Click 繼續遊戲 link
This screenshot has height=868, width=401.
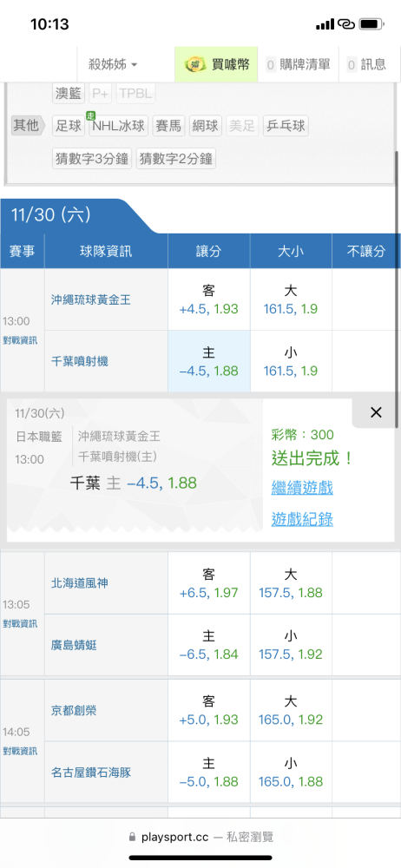point(302,488)
